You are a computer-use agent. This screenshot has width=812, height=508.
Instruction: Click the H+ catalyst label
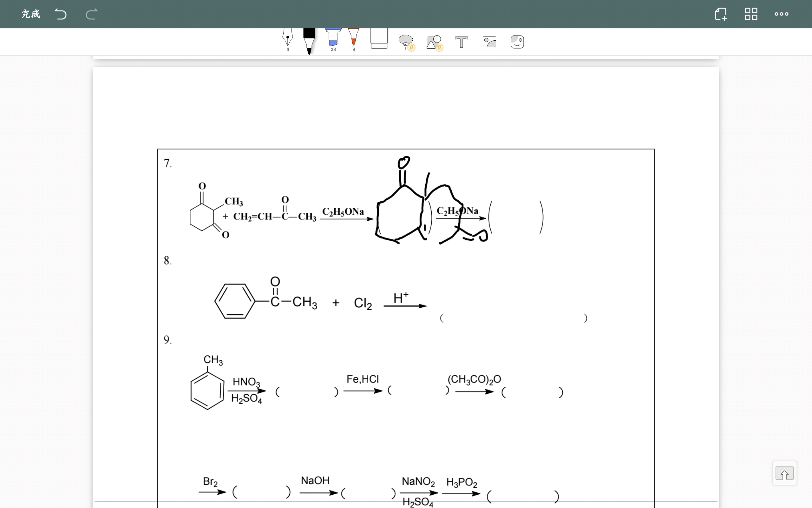point(401,298)
